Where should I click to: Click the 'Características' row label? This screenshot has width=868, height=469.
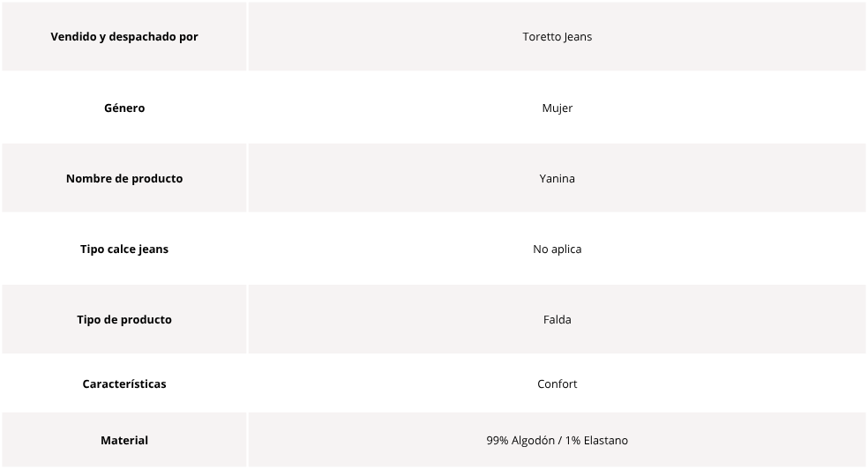pos(124,383)
